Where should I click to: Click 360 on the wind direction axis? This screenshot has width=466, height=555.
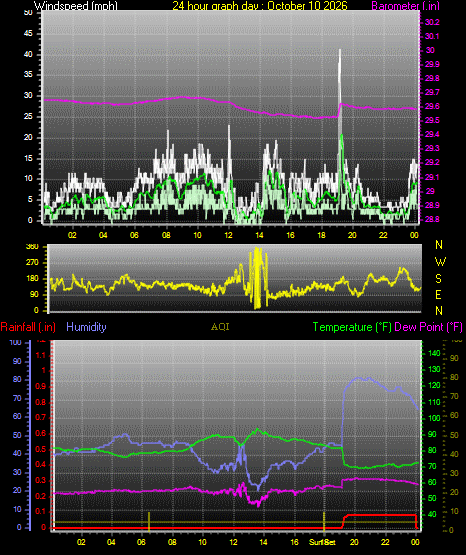[x=32, y=247]
